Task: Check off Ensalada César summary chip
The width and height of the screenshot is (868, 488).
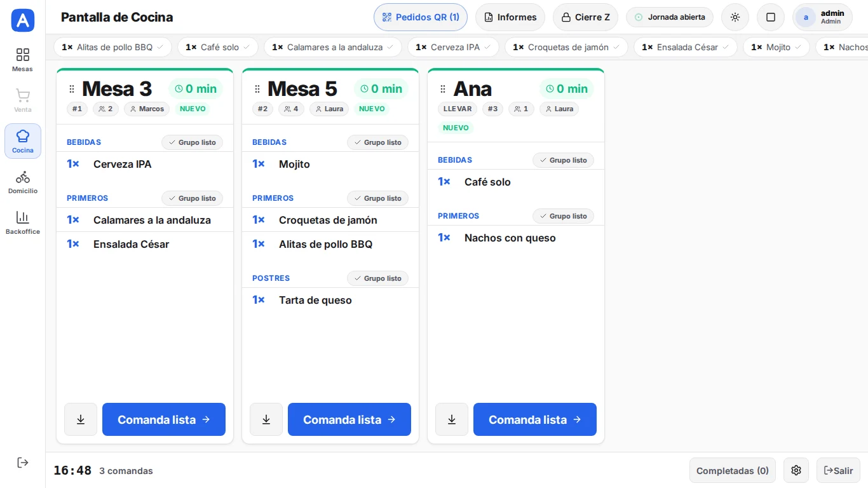Action: (x=686, y=47)
